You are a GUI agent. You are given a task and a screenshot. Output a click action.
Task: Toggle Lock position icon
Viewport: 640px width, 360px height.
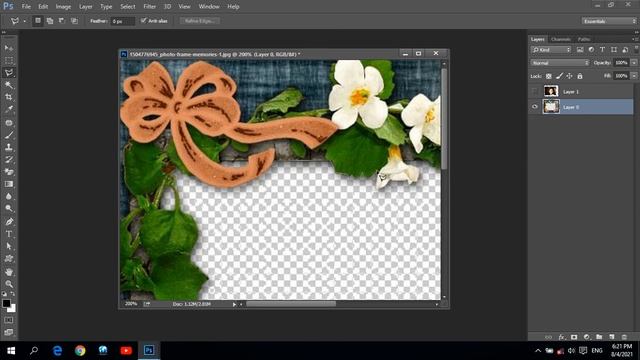tap(569, 76)
